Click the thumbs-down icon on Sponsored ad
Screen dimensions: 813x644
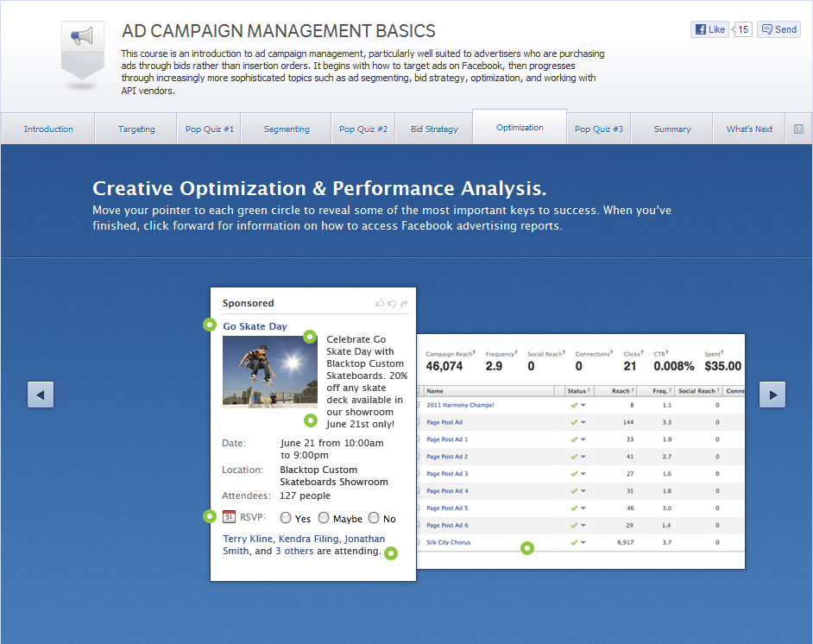392,304
